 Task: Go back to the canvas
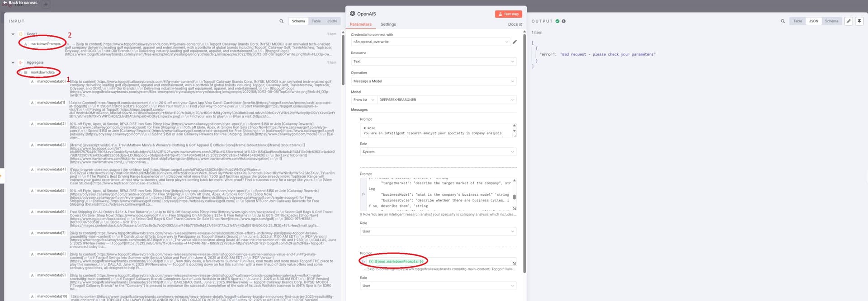20,3
